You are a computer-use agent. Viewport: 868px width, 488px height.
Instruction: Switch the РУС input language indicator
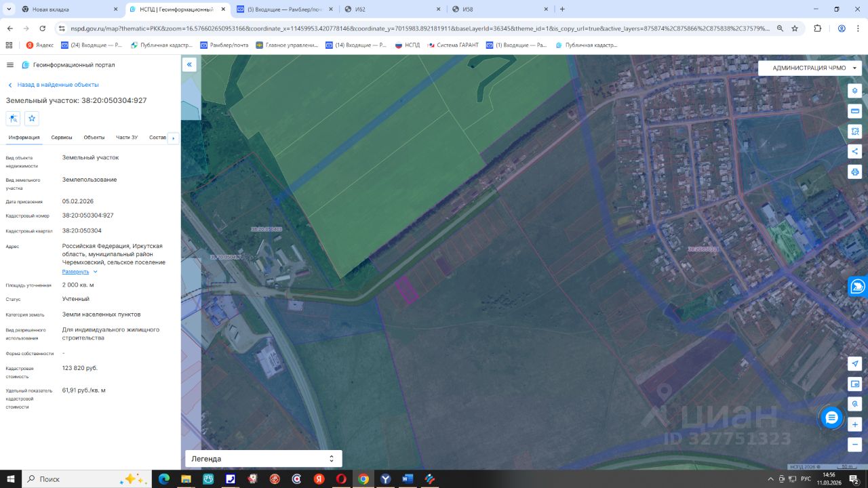[x=807, y=479]
